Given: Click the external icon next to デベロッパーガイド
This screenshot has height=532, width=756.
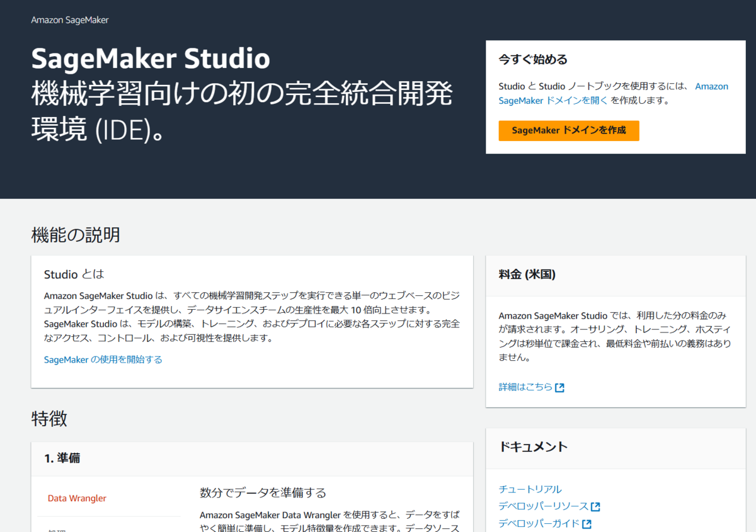Looking at the screenshot, I should [587, 524].
